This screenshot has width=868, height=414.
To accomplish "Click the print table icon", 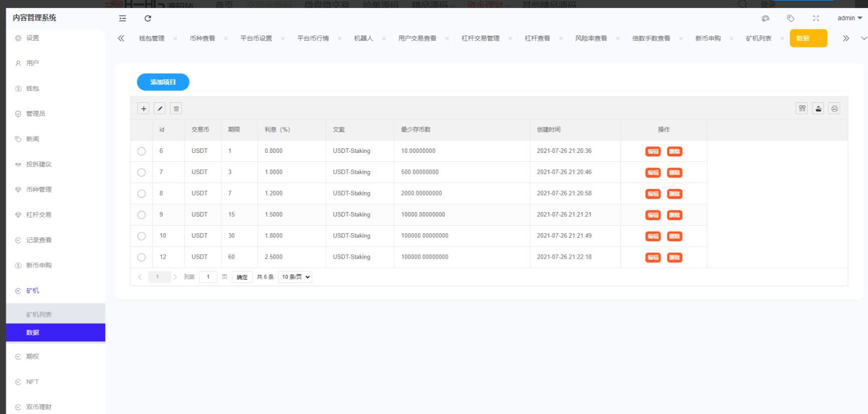I will coord(834,109).
